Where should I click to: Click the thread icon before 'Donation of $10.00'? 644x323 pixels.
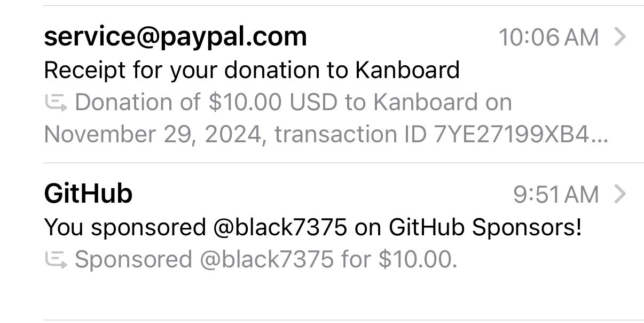pos(56,103)
